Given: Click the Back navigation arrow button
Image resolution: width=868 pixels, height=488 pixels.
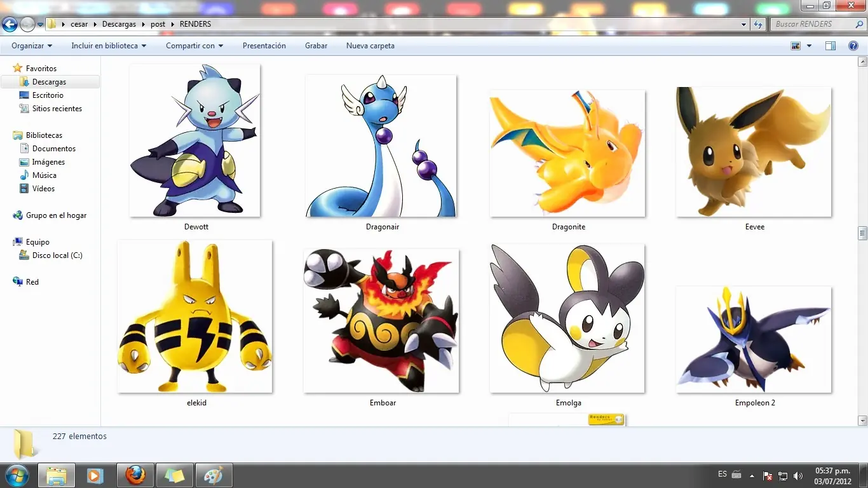Looking at the screenshot, I should click(x=10, y=25).
